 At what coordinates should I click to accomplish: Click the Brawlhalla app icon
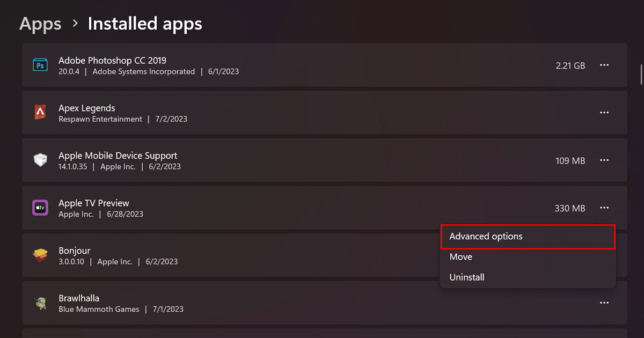pos(40,303)
